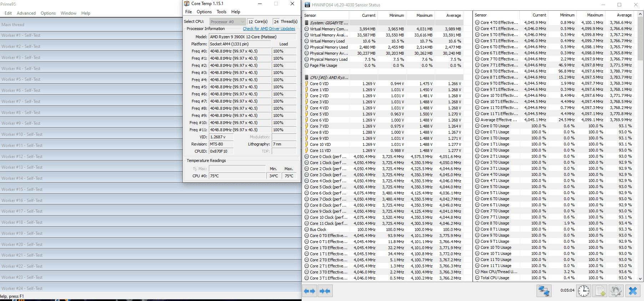Image resolution: width=644 pixels, height=301 pixels.
Task: Click the clock icon beside Core 0 Clock
Action: pyautogui.click(x=307, y=157)
